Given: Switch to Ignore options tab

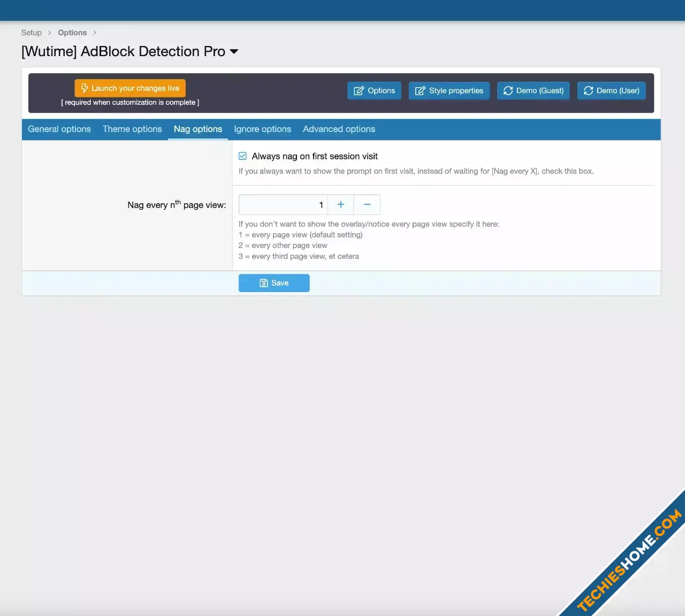Looking at the screenshot, I should (x=263, y=129).
